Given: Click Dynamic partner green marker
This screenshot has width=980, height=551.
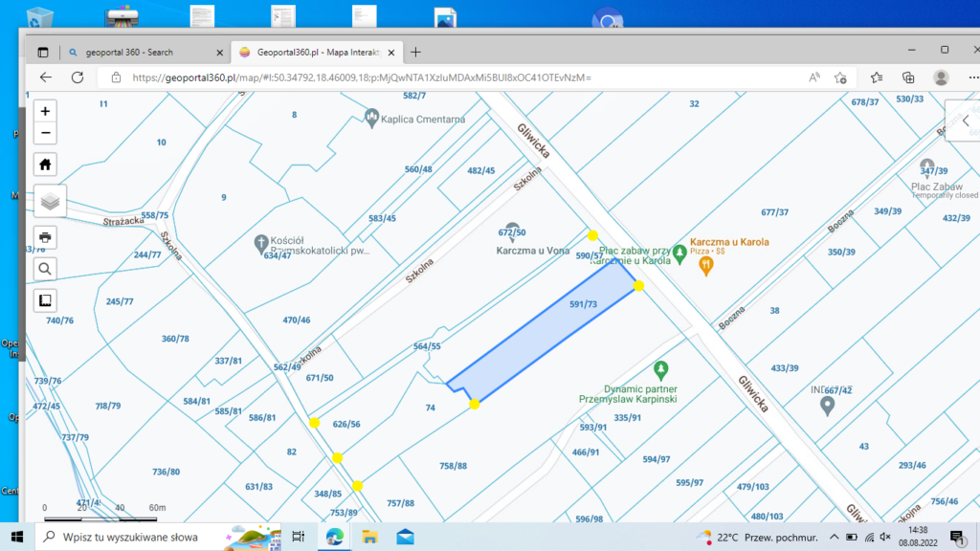Looking at the screenshot, I should coord(660,370).
